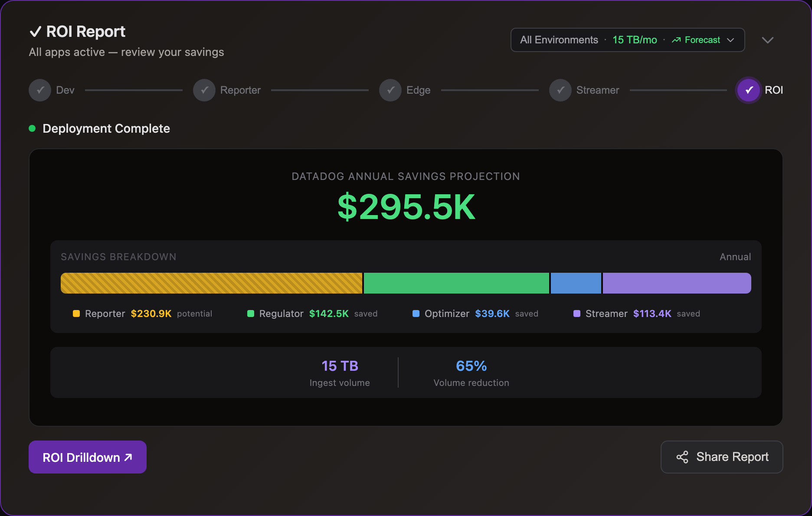Click the checkmark icon beside Dev step
The width and height of the screenshot is (812, 516).
[x=39, y=90]
